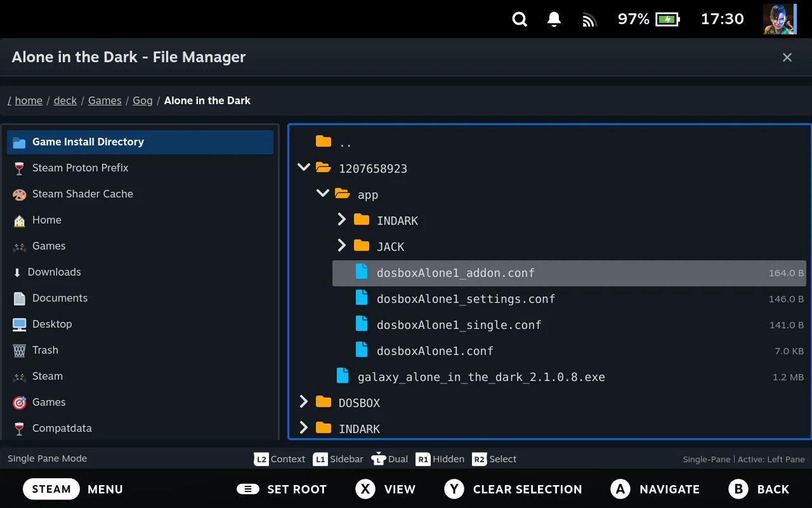
Task: Select Game Install Directory in sidebar
Action: pos(140,142)
